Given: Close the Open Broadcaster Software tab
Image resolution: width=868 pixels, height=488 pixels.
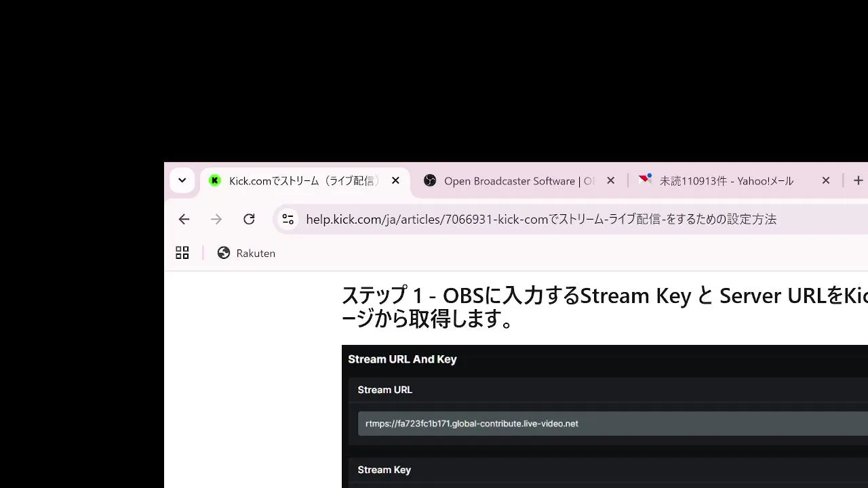Looking at the screenshot, I should (610, 181).
